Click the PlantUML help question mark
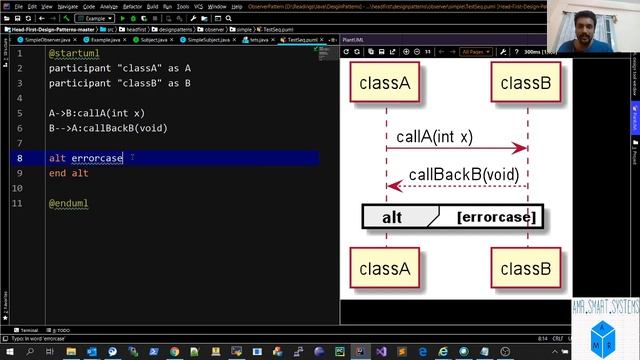Viewport: 640px width, 360px height. pyautogui.click(x=516, y=52)
